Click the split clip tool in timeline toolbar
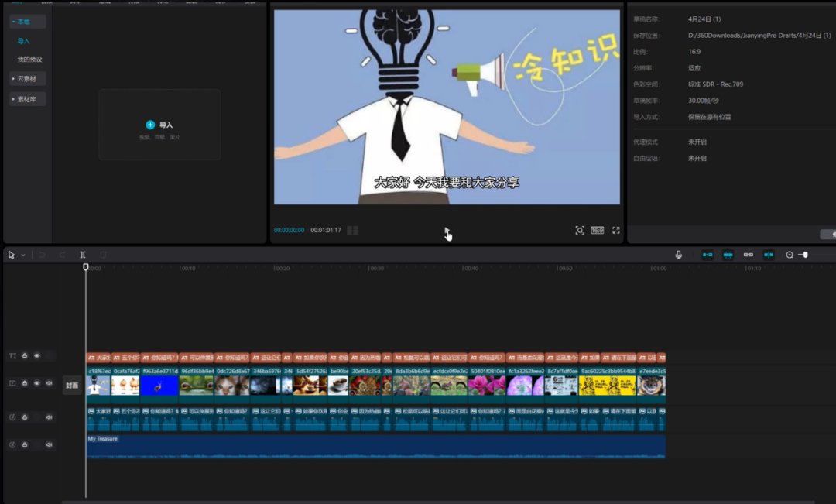Image resolution: width=836 pixels, height=504 pixels. 83,255
